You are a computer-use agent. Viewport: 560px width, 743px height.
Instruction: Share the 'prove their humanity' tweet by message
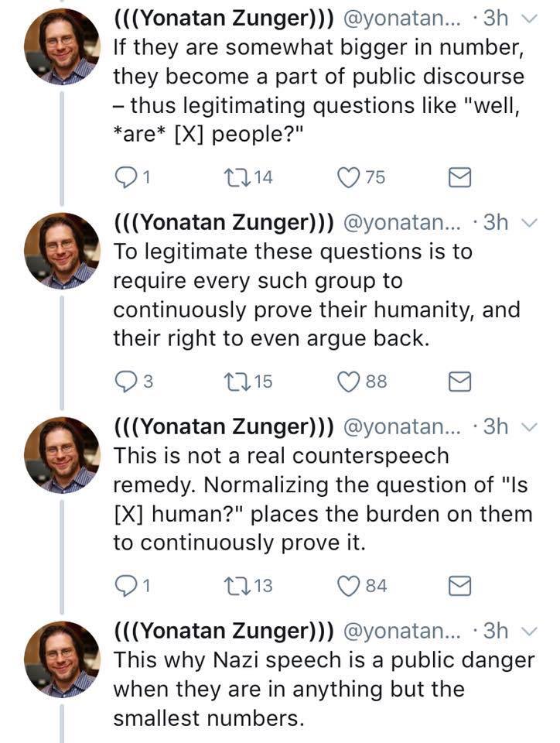pos(460,382)
